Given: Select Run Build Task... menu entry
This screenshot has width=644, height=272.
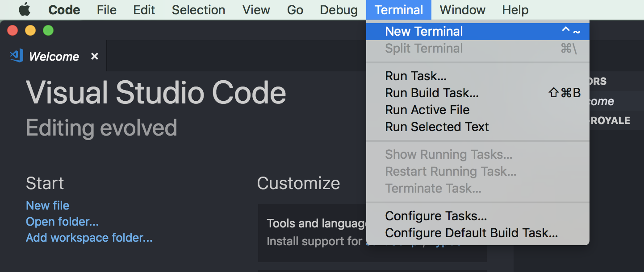Looking at the screenshot, I should click(478, 93).
